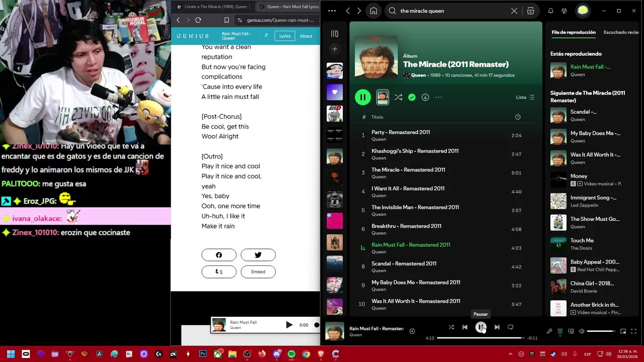Create playlist with plus button in sidebar
The height and width of the screenshot is (362, 644).
pyautogui.click(x=335, y=49)
